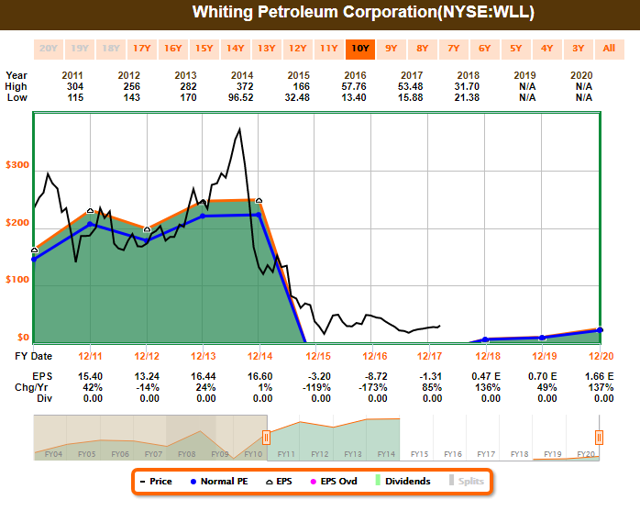The image size is (640, 511).
Task: Click the 12/18 Normal PE blue dot
Action: 485,340
